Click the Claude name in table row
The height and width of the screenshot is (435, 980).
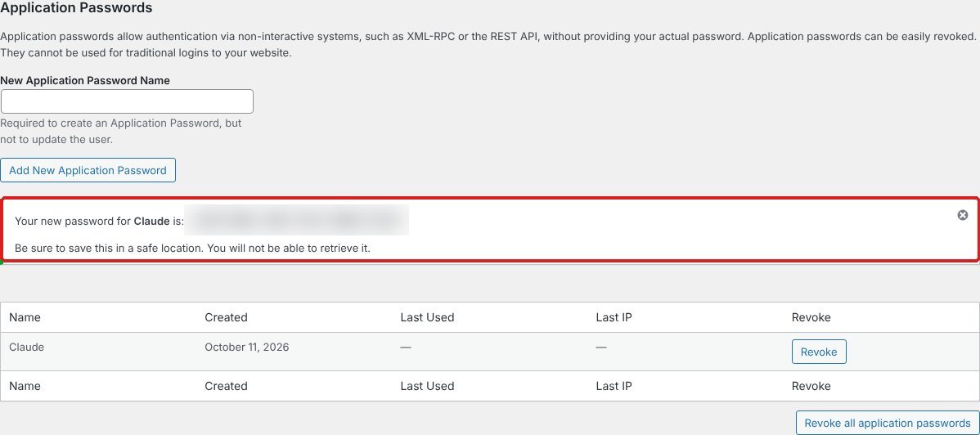(x=26, y=347)
